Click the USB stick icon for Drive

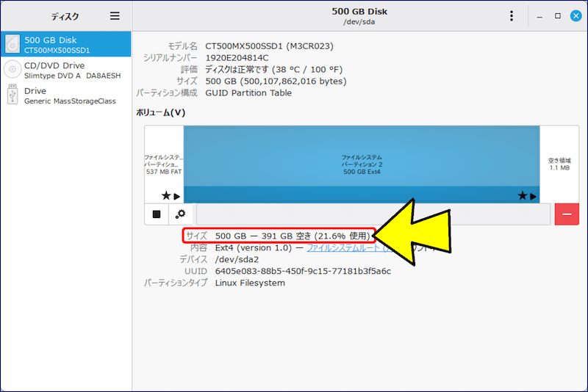12,95
